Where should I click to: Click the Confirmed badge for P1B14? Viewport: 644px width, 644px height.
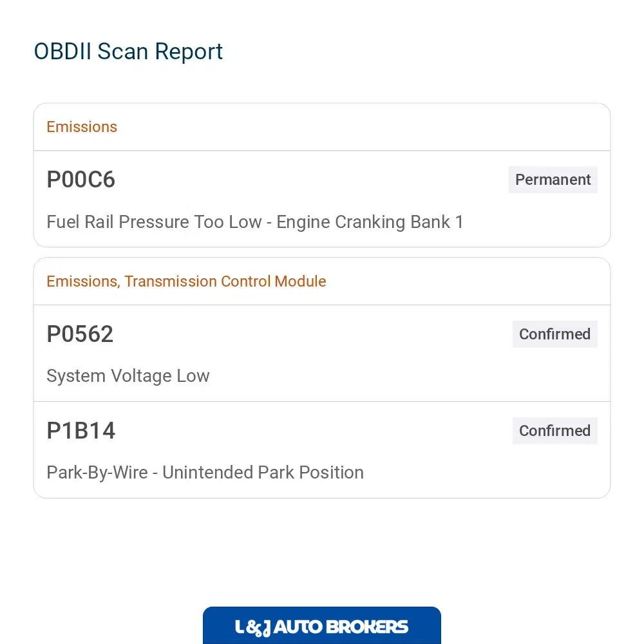coord(555,430)
